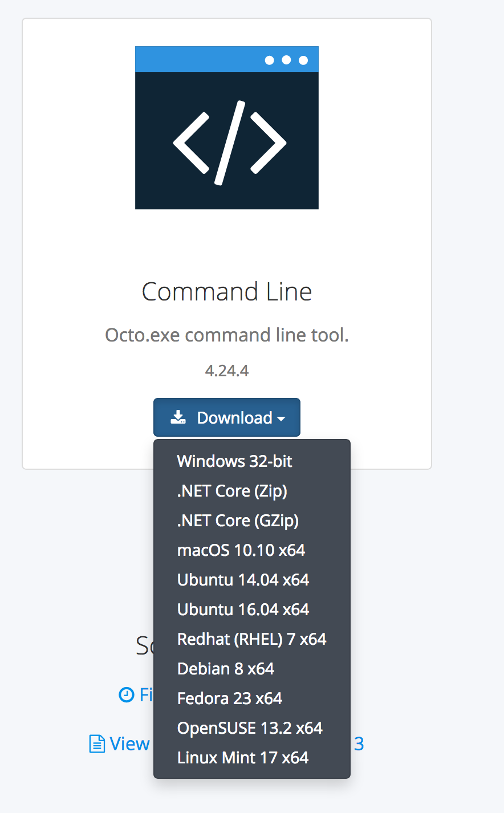504x813 pixels.
Task: Select Debian 8 x64 from the dropdown
Action: point(226,669)
